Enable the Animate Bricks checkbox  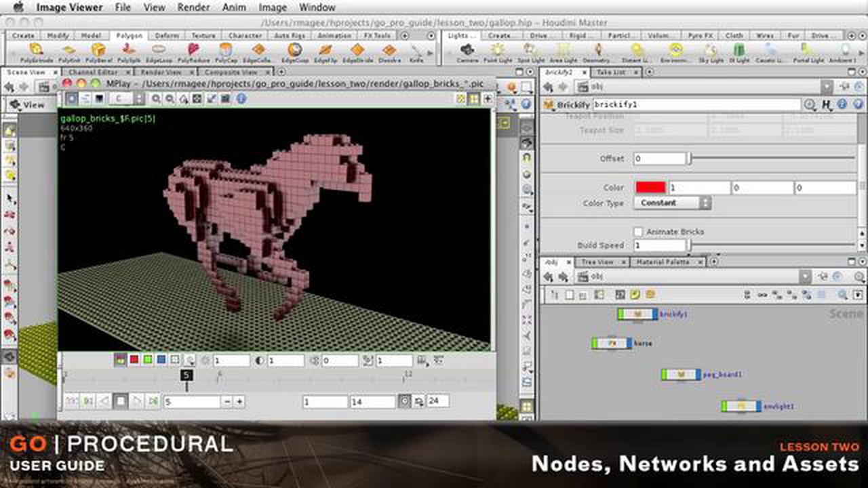tap(637, 231)
